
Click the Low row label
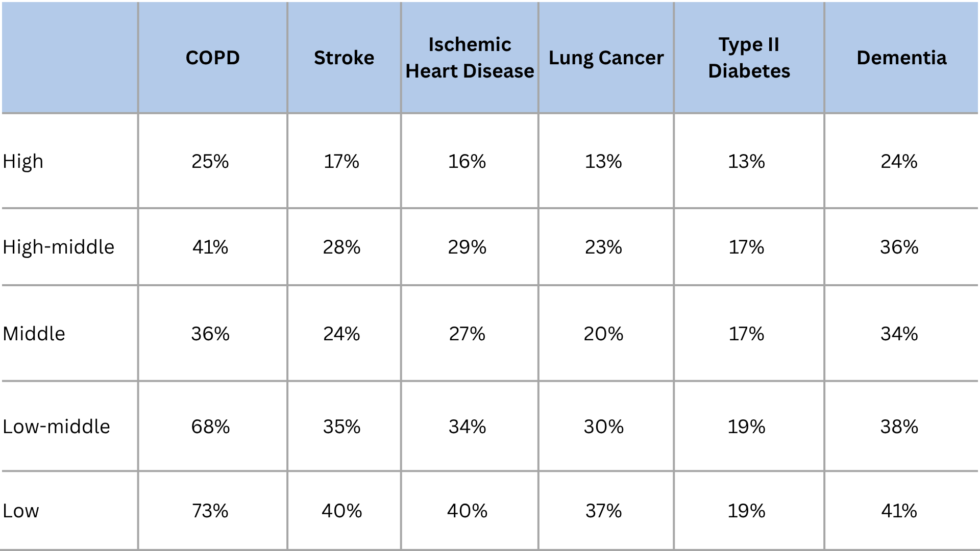[20, 511]
